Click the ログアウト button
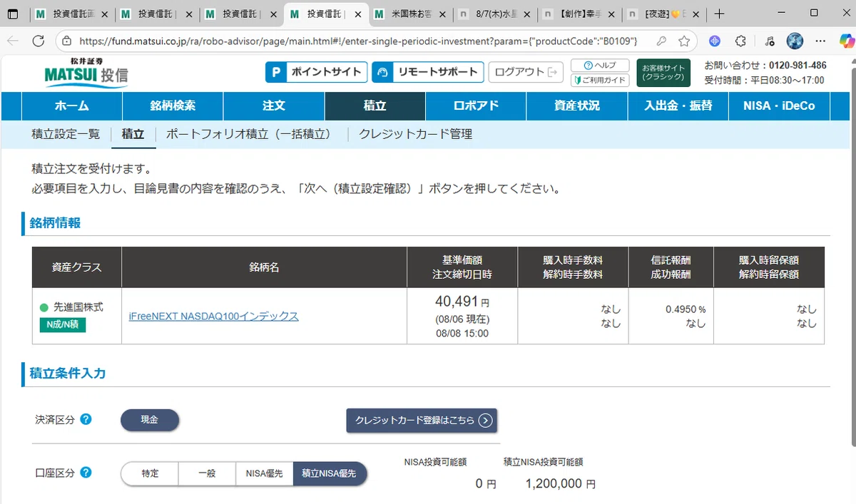The height and width of the screenshot is (504, 856). [526, 72]
